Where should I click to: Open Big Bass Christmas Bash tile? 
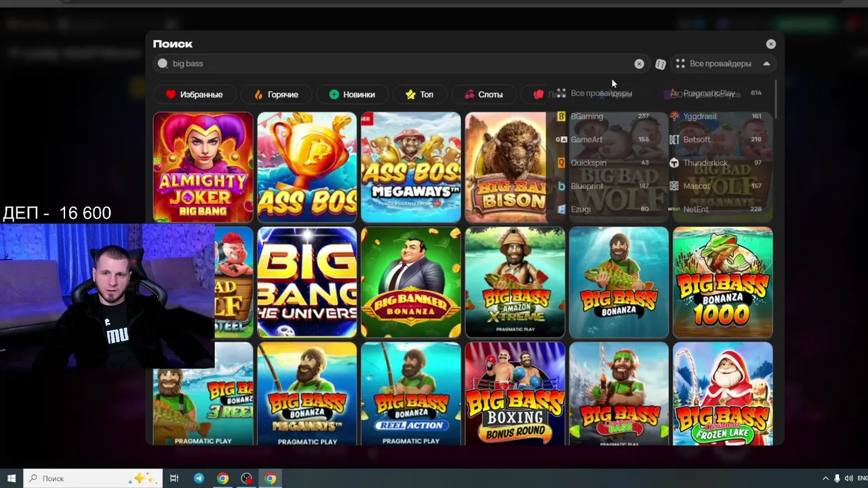618,394
